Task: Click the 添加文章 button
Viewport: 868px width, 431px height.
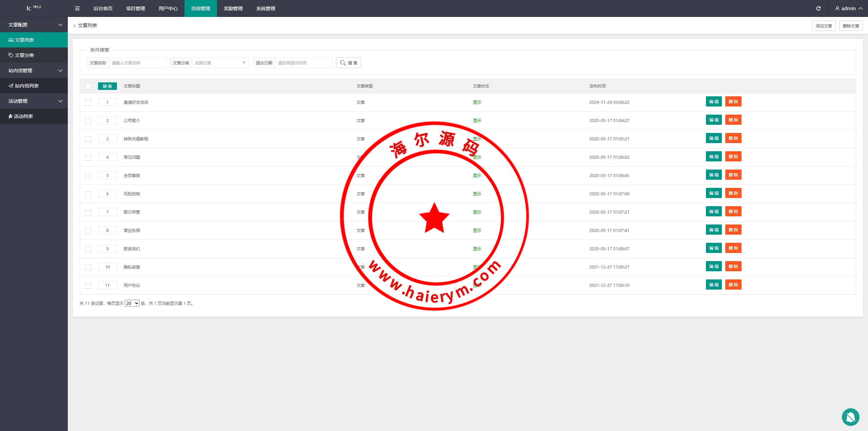Action: pyautogui.click(x=824, y=26)
